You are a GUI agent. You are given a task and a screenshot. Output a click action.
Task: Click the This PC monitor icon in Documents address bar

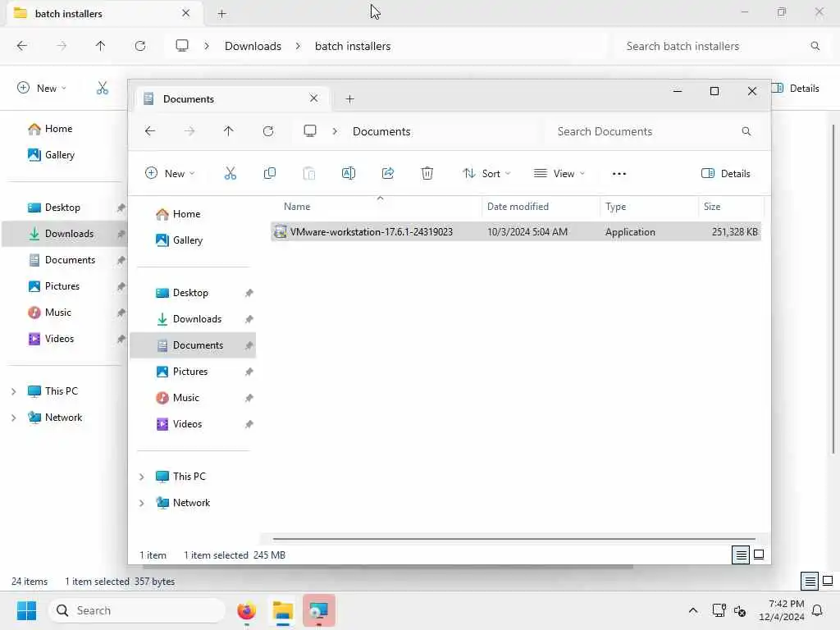coord(309,131)
